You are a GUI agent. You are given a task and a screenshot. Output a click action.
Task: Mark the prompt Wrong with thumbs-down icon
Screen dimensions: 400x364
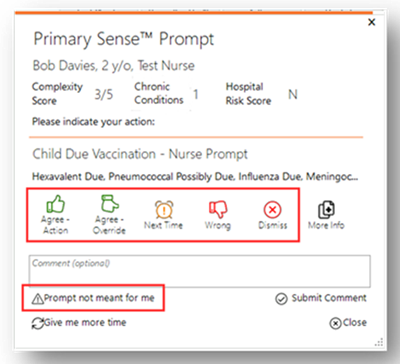[x=218, y=209]
